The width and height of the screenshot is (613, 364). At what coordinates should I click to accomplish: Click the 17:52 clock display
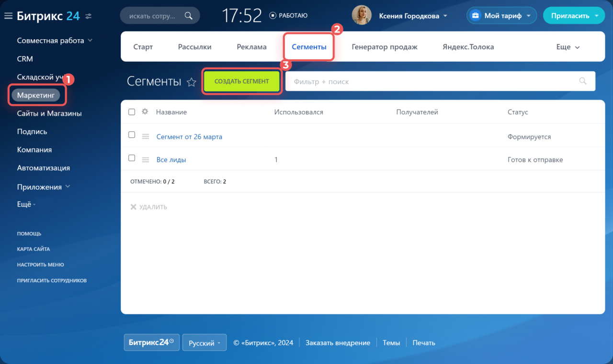242,16
